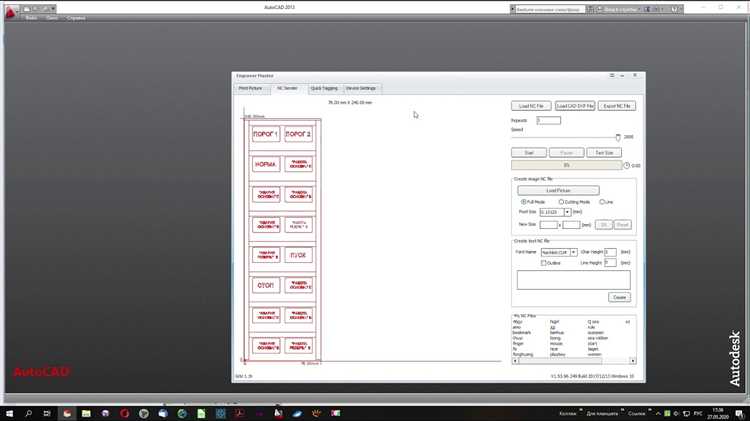Image resolution: width=750 pixels, height=421 pixels.
Task: Click the Windows Start button
Action: [x=9, y=413]
